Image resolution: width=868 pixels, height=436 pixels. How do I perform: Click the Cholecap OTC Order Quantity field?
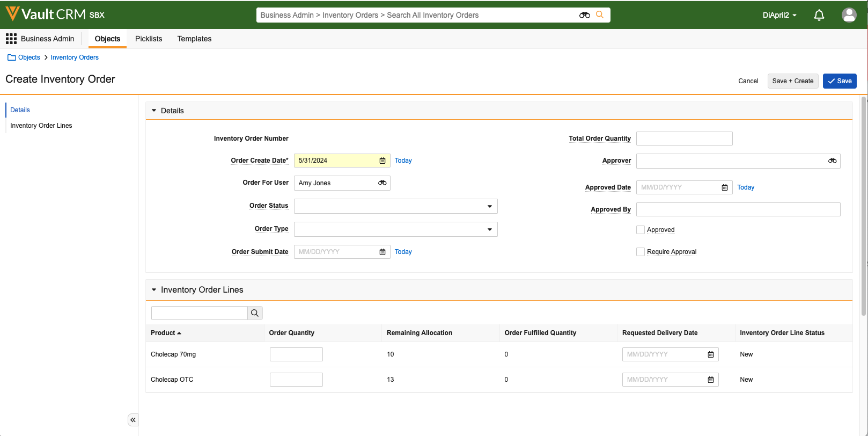tap(296, 380)
